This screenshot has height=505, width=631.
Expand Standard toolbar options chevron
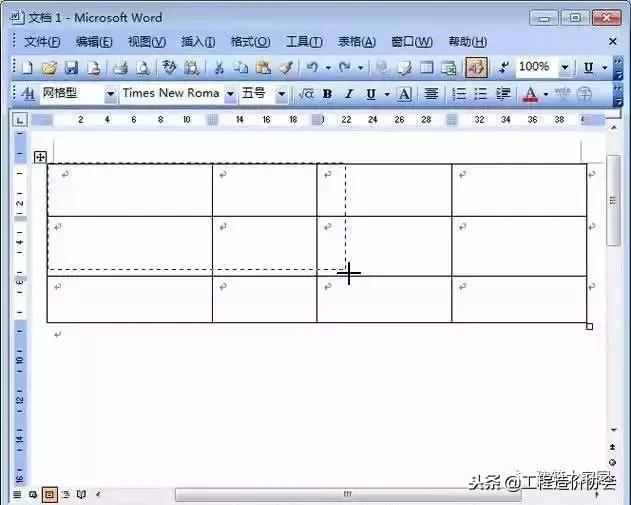pyautogui.click(x=618, y=68)
